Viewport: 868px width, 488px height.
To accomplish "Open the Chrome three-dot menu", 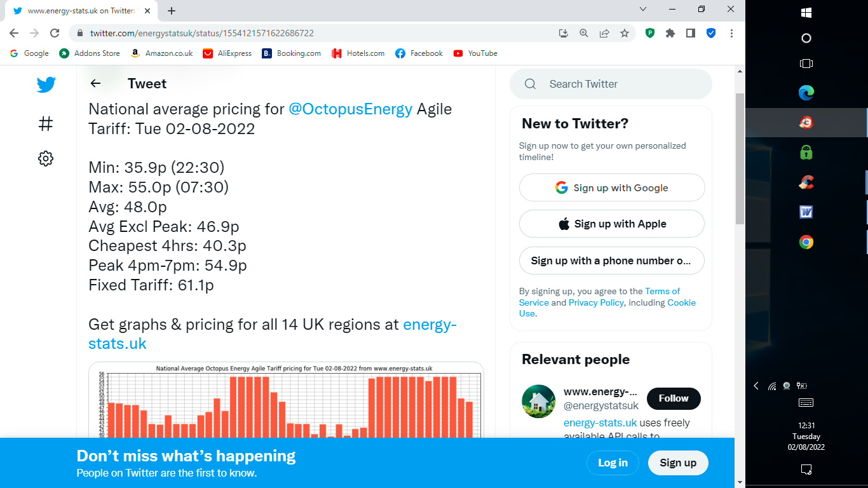I will pyautogui.click(x=731, y=33).
